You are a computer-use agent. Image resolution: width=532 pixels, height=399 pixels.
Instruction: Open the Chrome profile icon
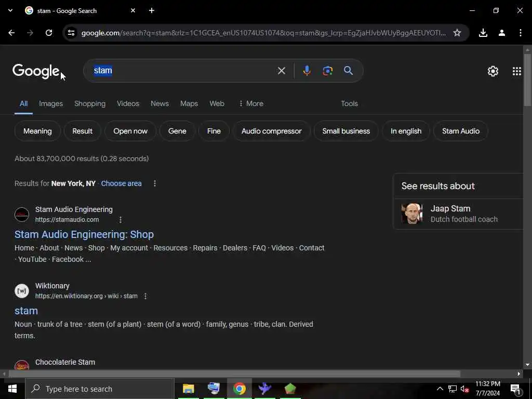(x=502, y=33)
